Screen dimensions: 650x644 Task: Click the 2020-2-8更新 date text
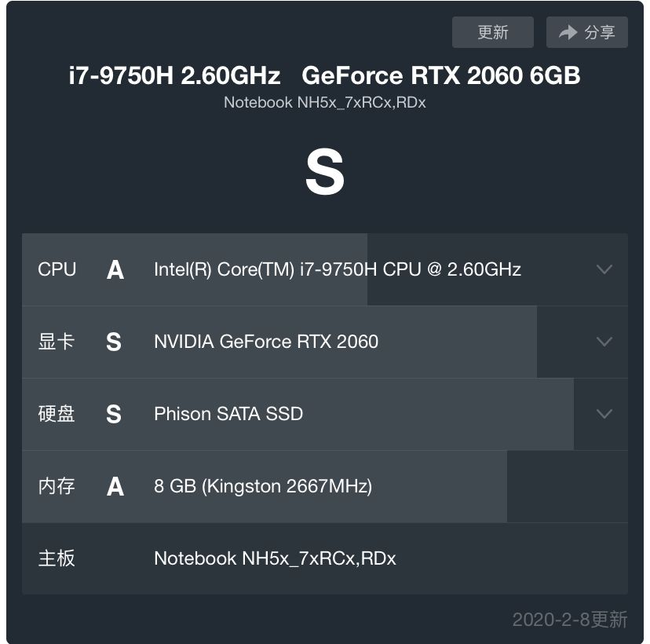pos(569,620)
